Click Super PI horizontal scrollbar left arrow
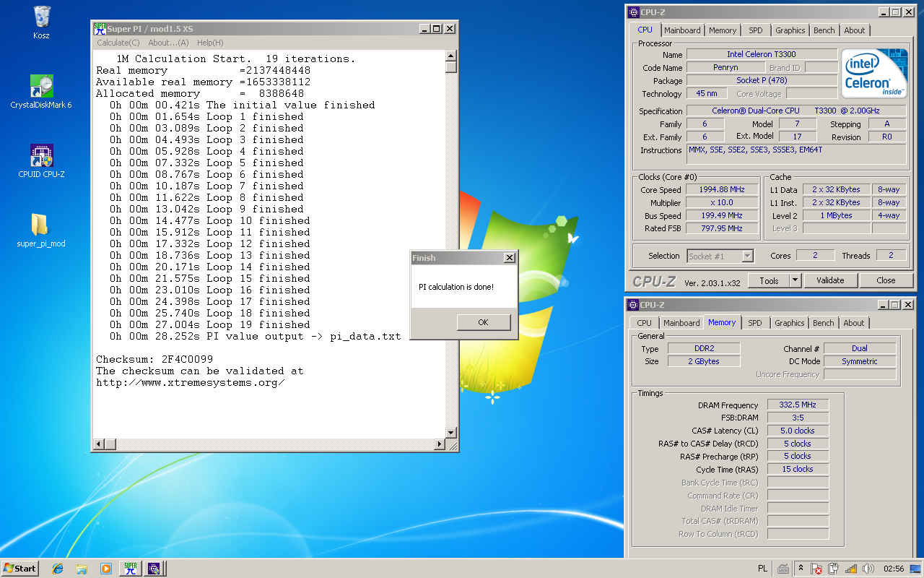The image size is (924, 578). coord(100,444)
